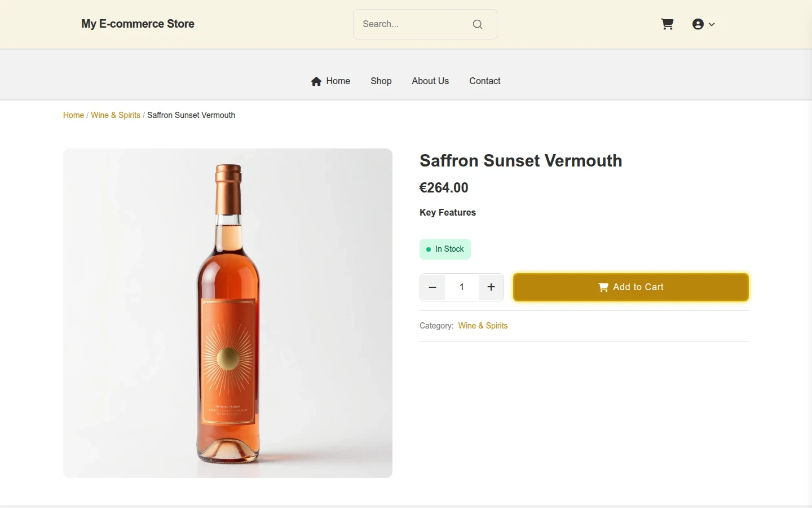
Task: Decrease quantity with the minus button
Action: 433,287
